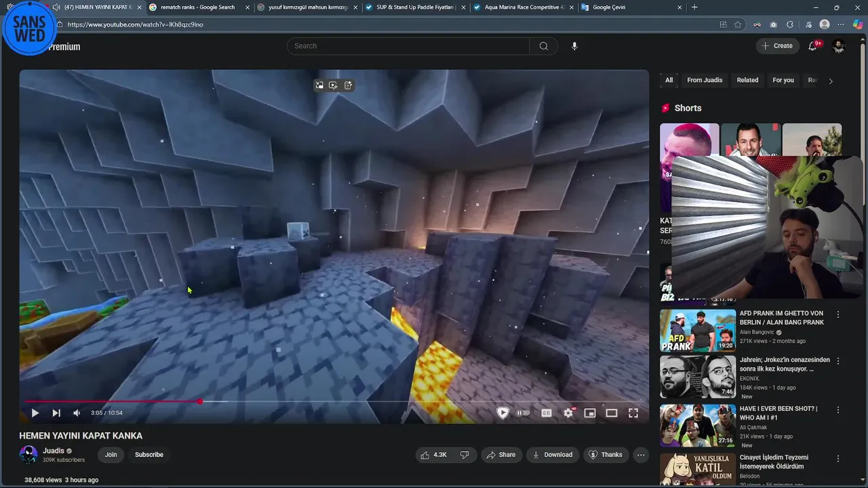
Task: Switch to Aqua Marina Race tab
Action: (x=524, y=7)
